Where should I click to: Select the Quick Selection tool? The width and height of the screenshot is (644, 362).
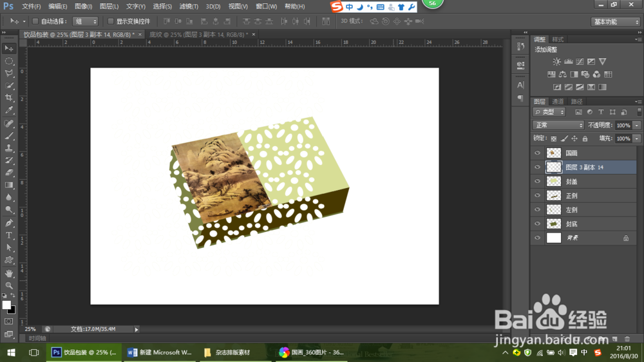pos(8,86)
